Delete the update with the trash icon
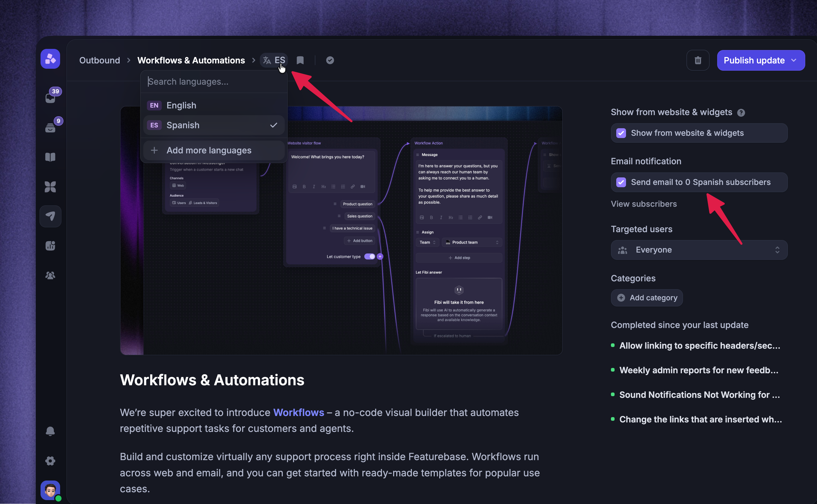Screen dimensions: 817x504 698,60
